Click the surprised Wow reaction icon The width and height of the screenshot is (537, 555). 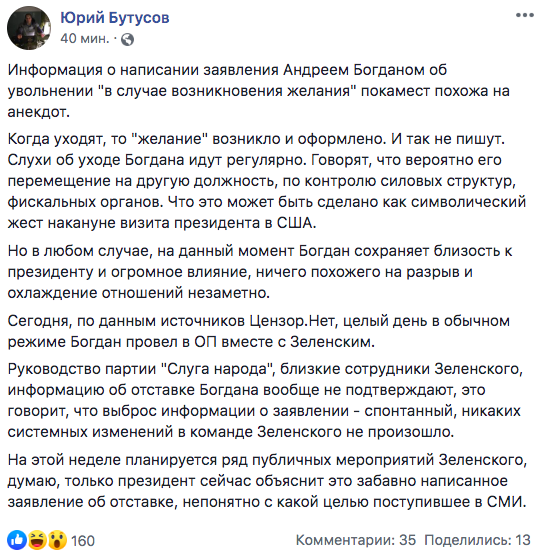click(x=57, y=540)
